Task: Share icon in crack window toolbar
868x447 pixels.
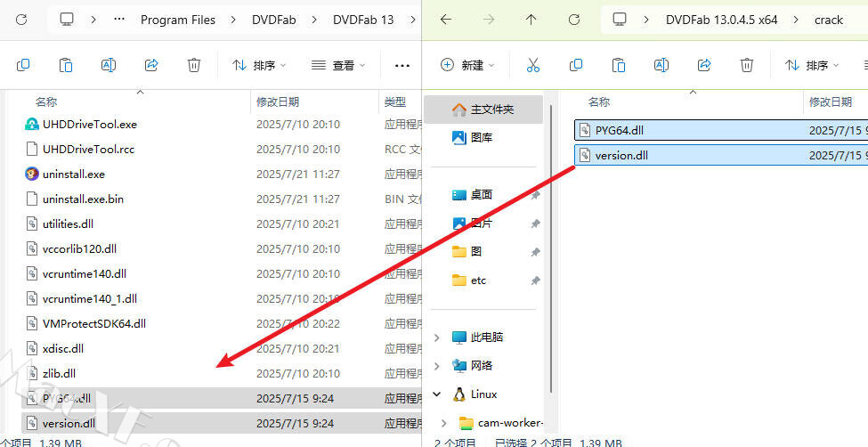Action: pos(703,65)
